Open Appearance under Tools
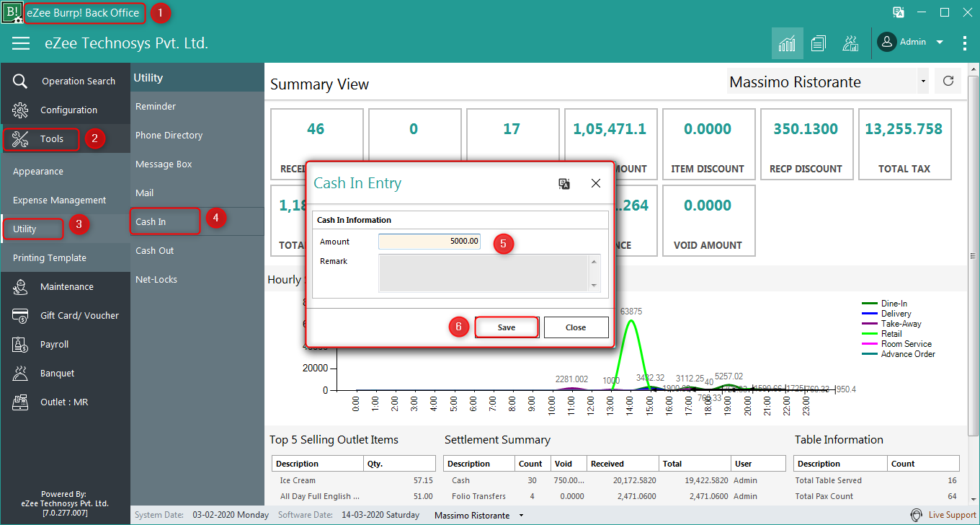 click(x=38, y=171)
